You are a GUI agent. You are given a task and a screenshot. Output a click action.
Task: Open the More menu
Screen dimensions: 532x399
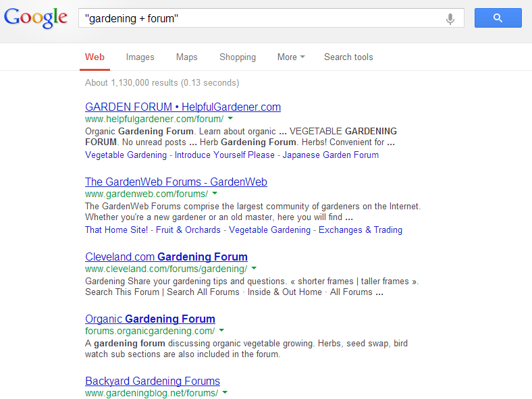(291, 57)
